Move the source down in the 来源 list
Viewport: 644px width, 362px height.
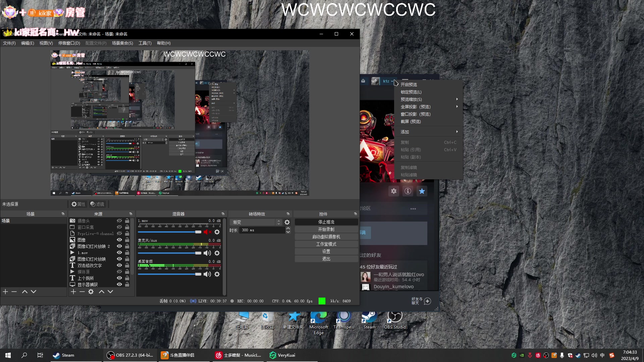point(110,292)
